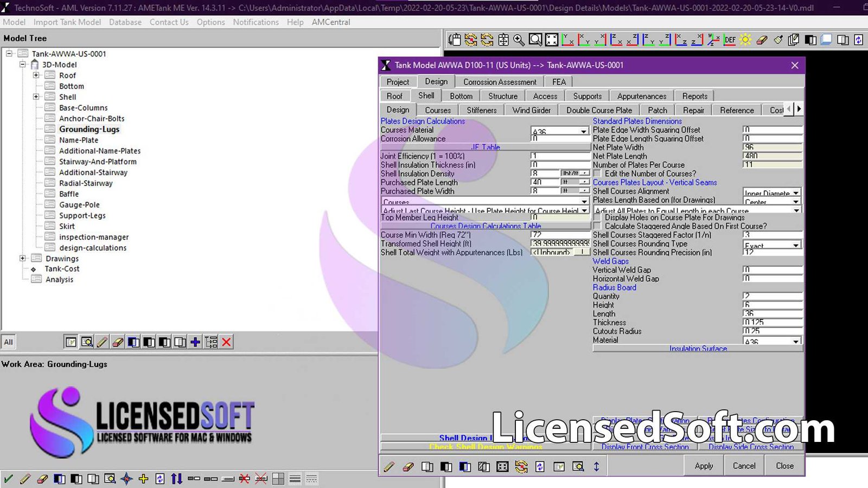Click the Close button in the dialog

click(784, 466)
